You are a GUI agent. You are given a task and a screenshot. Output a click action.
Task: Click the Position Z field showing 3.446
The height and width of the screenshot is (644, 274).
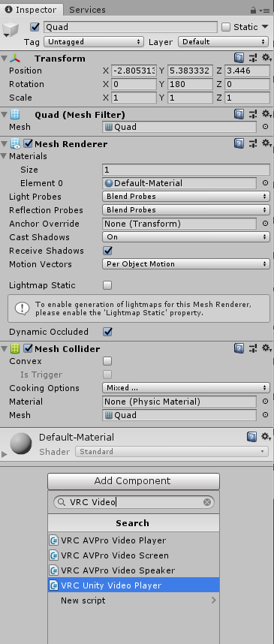tap(247, 71)
